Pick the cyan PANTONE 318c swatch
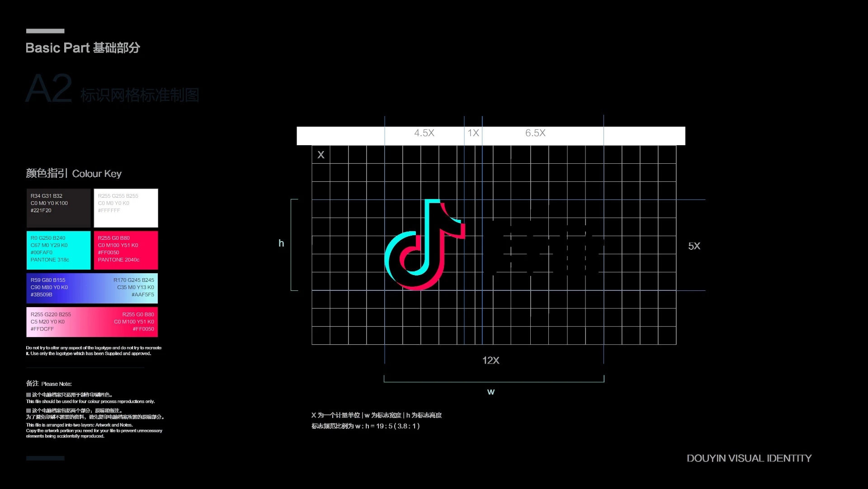 tap(58, 250)
